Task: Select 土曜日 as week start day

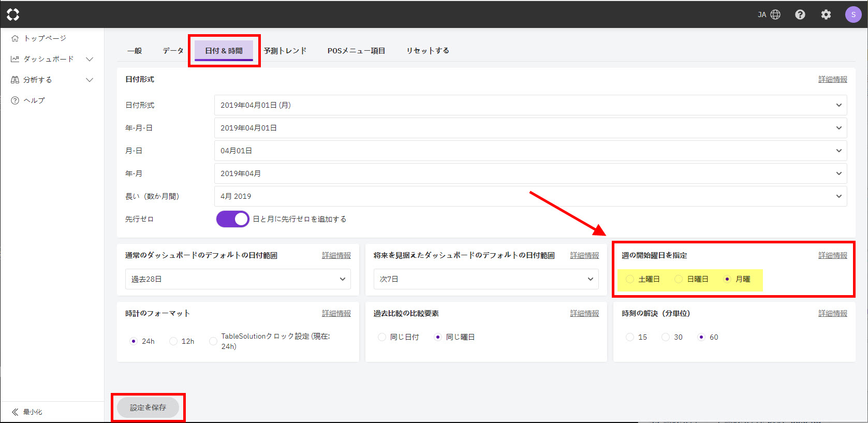Action: click(630, 279)
